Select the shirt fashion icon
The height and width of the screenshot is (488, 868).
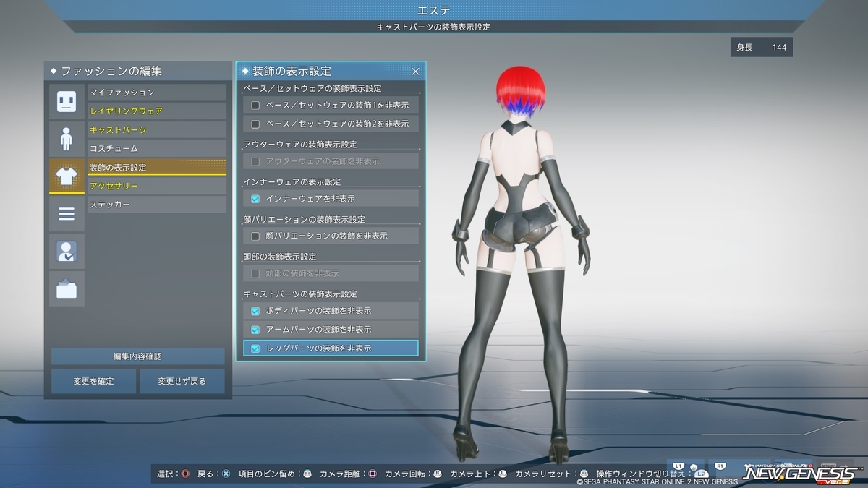click(x=67, y=176)
